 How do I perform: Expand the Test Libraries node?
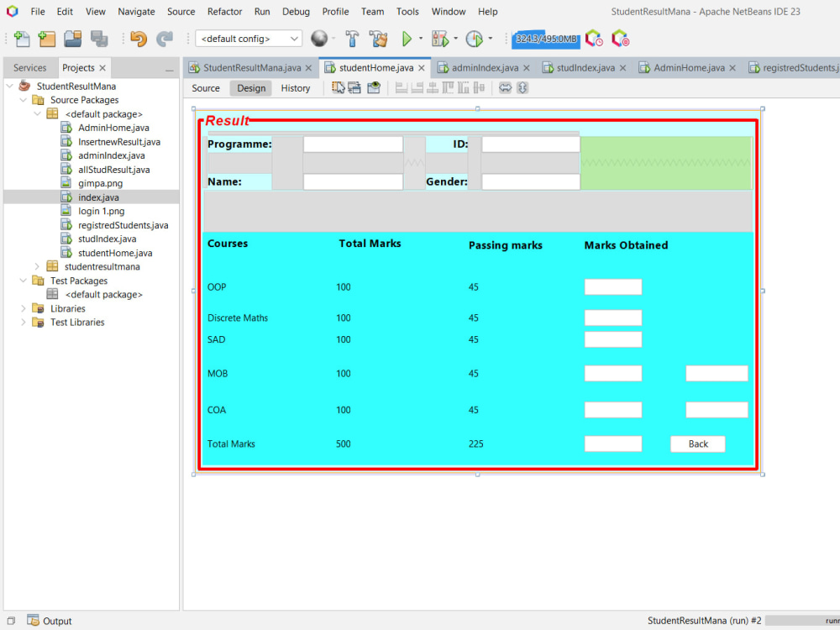point(23,322)
